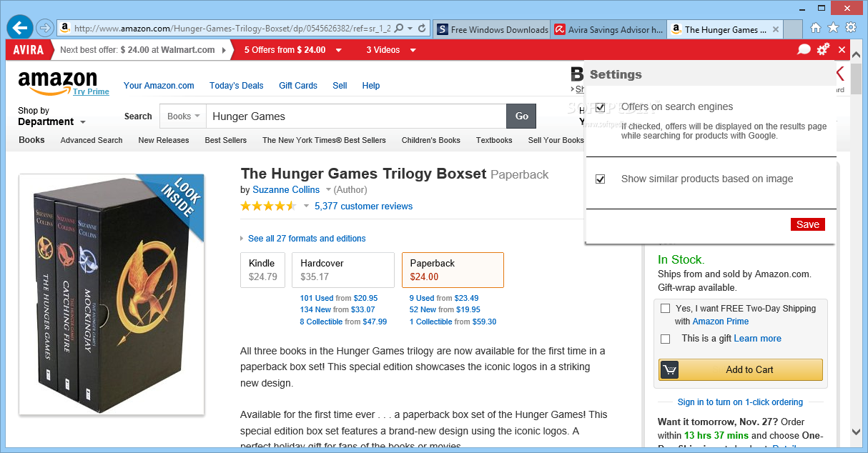Viewport: 868px width, 453px height.
Task: Click the Add to Cart button
Action: click(x=741, y=369)
